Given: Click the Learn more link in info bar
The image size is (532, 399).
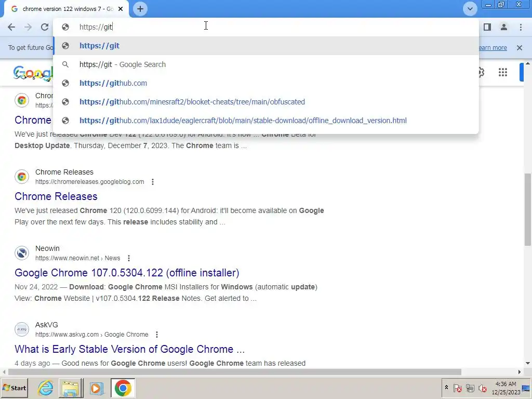Looking at the screenshot, I should [x=493, y=48].
